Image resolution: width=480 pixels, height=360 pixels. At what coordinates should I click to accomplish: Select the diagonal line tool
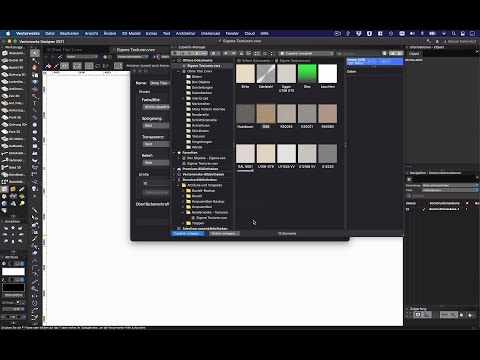[35, 110]
